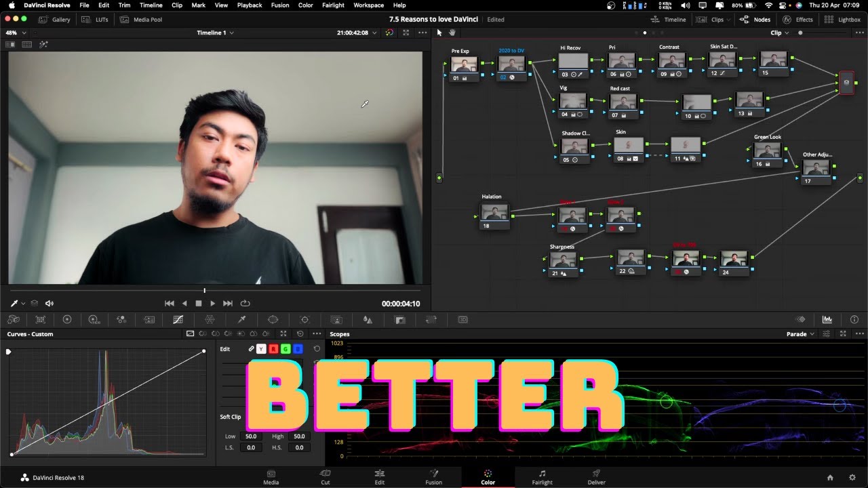Toggle curve channel gang link
The width and height of the screenshot is (868, 488).
pyautogui.click(x=251, y=349)
